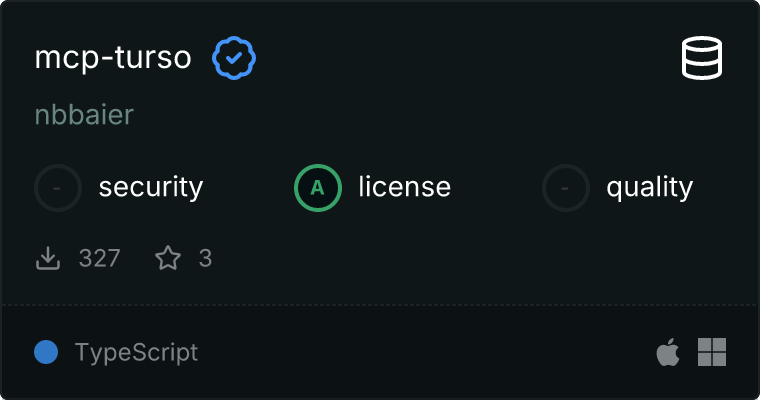
Task: Click the blue TypeScript language dot
Action: click(x=45, y=352)
